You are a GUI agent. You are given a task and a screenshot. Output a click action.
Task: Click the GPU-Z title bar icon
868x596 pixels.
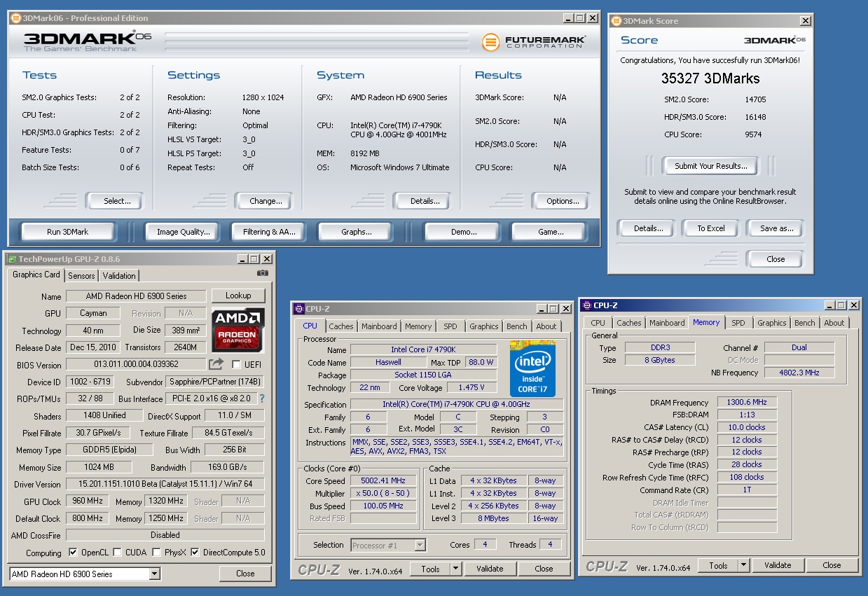coord(12,259)
